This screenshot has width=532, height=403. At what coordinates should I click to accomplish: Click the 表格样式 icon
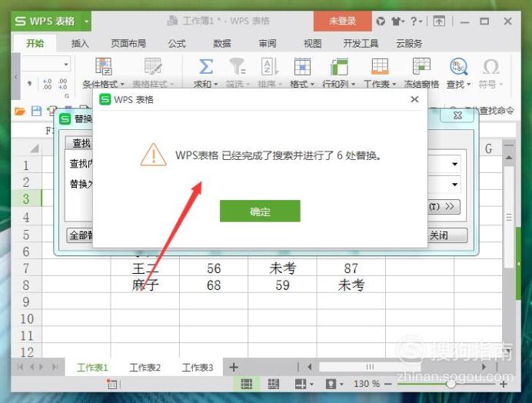tap(153, 66)
